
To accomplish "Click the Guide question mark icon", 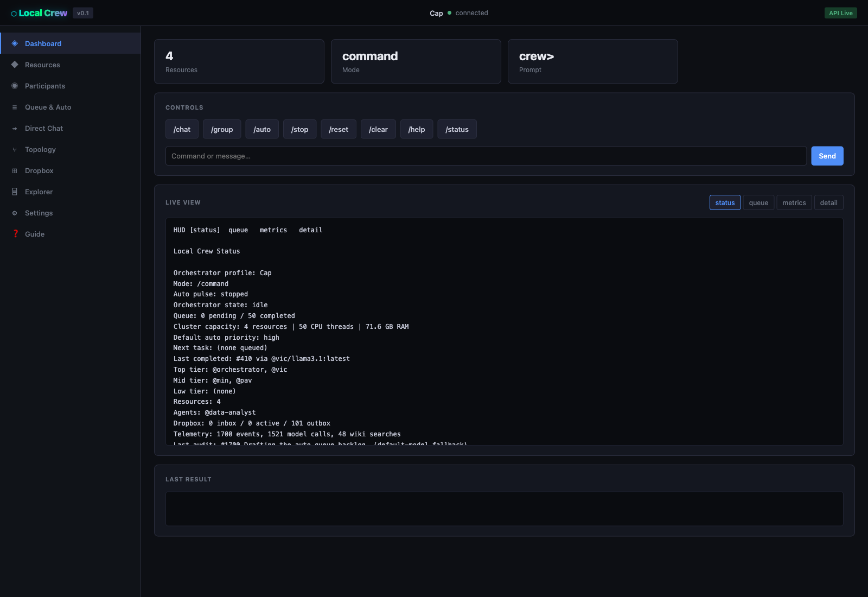I will (x=15, y=234).
